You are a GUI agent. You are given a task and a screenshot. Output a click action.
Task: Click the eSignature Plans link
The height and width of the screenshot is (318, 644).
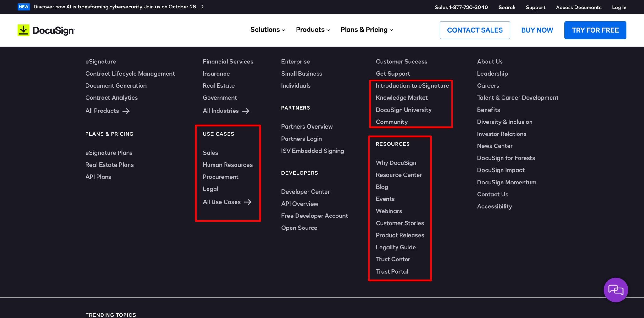click(109, 153)
